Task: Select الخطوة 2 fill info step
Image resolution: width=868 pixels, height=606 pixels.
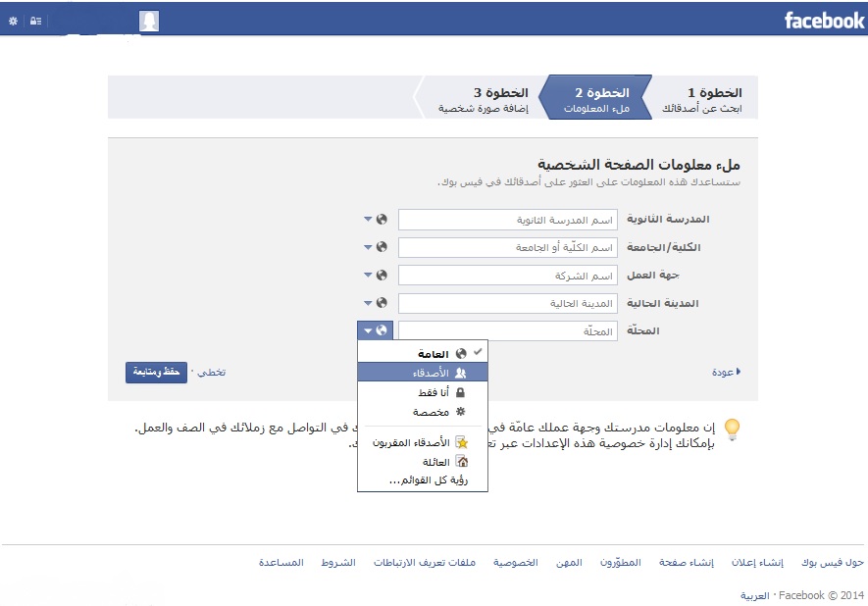Action: pyautogui.click(x=596, y=99)
